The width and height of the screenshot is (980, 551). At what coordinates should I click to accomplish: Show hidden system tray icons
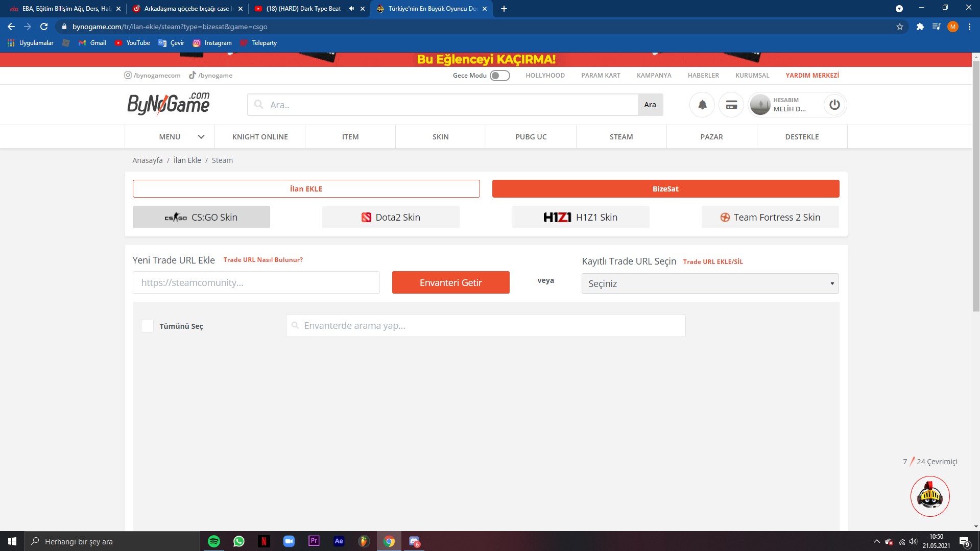pyautogui.click(x=876, y=541)
